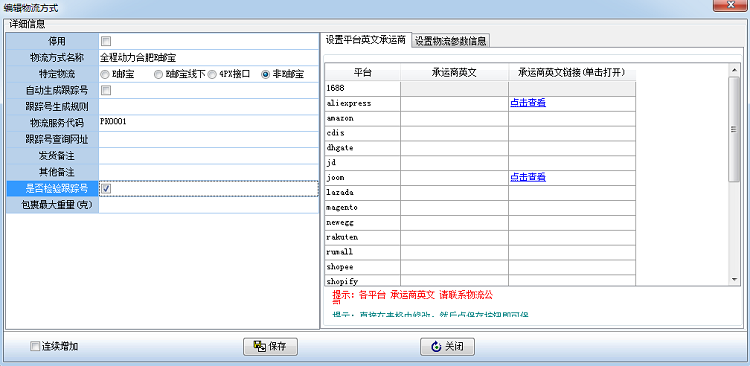Click the scroll down arrow of platform table
This screenshot has width=750, height=366.
point(734,279)
